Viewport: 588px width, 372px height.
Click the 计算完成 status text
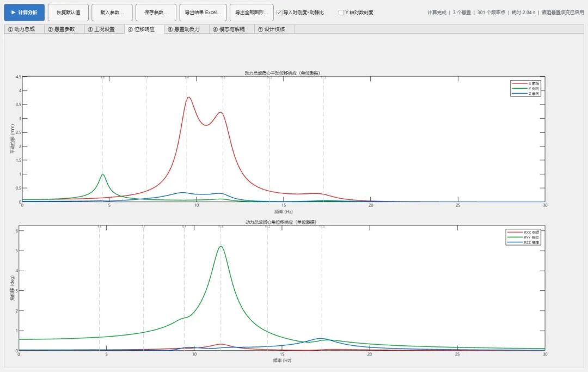[437, 13]
